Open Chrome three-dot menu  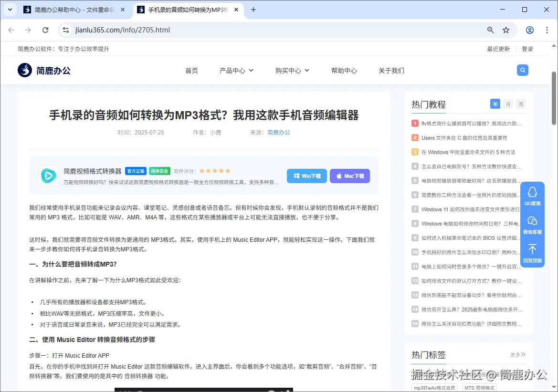point(547,30)
